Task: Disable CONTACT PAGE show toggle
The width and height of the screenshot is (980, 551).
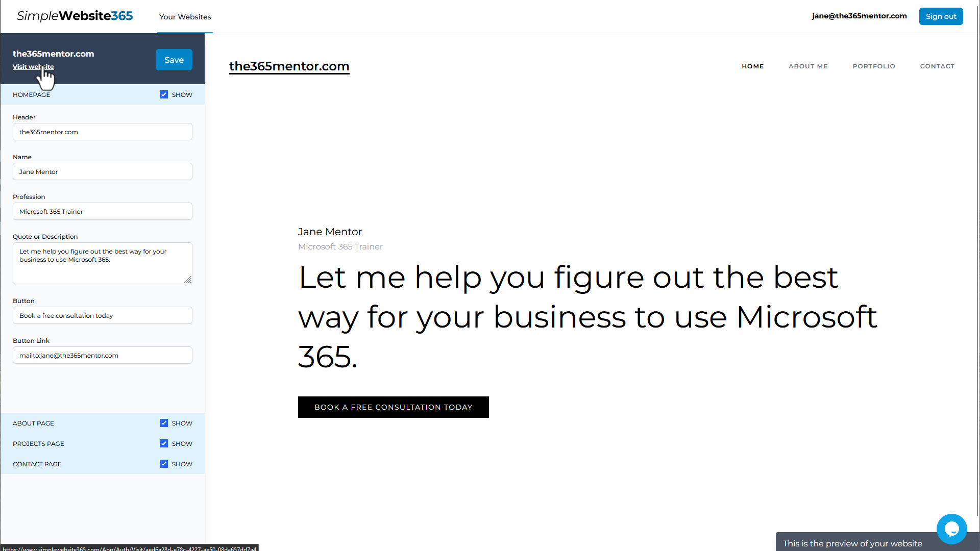Action: click(x=163, y=464)
